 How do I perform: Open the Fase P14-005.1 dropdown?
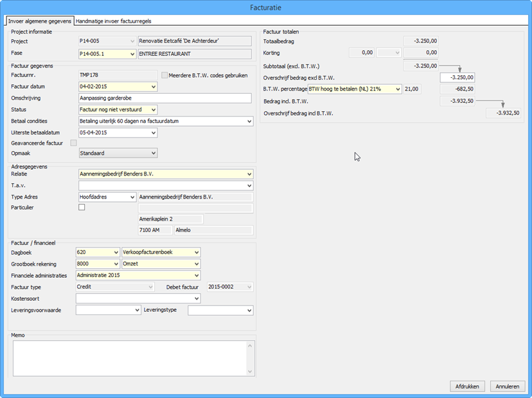point(132,54)
